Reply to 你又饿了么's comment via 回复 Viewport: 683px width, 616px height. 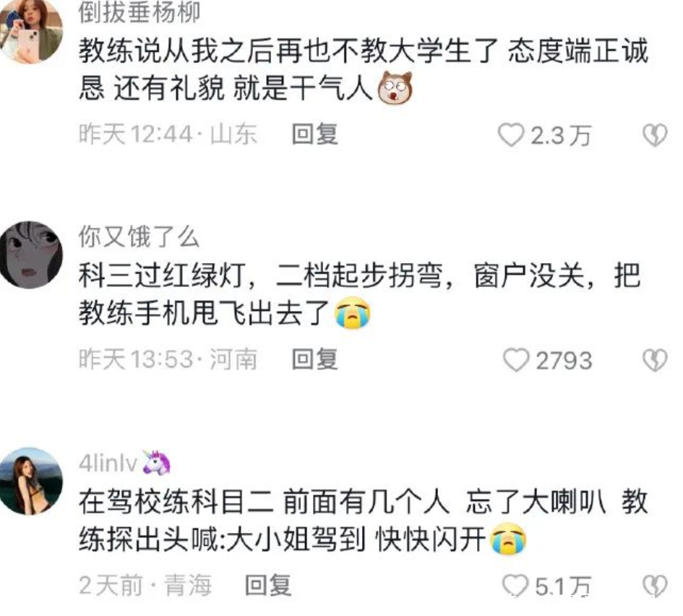314,359
